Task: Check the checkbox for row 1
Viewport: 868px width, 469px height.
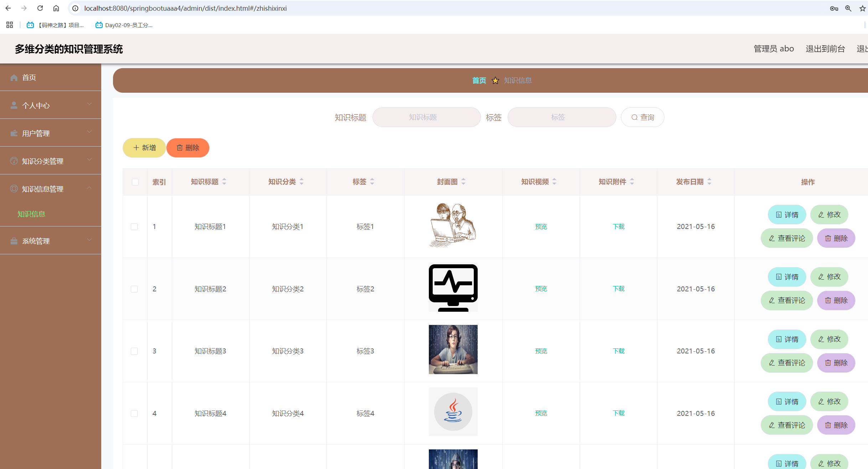Action: tap(134, 226)
